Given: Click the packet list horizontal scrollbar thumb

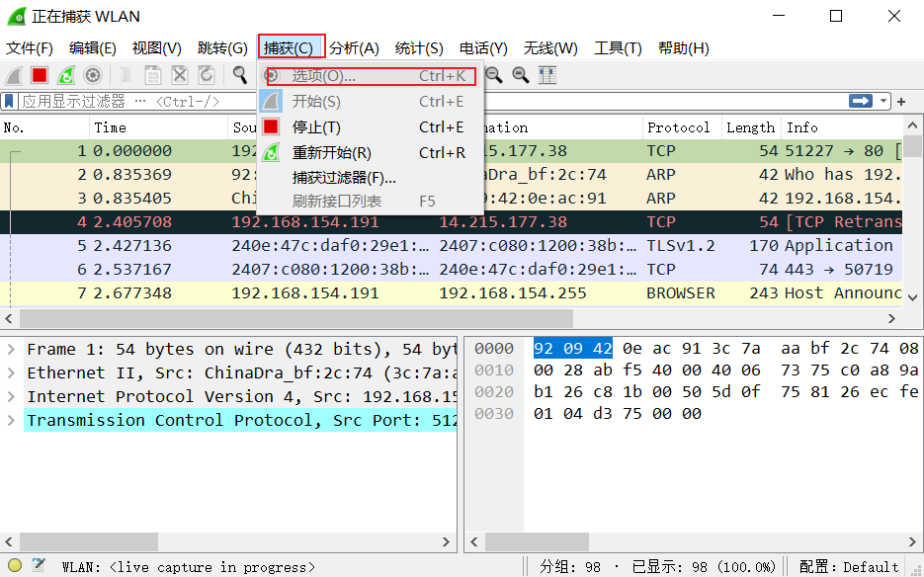Looking at the screenshot, I should click(296, 319).
